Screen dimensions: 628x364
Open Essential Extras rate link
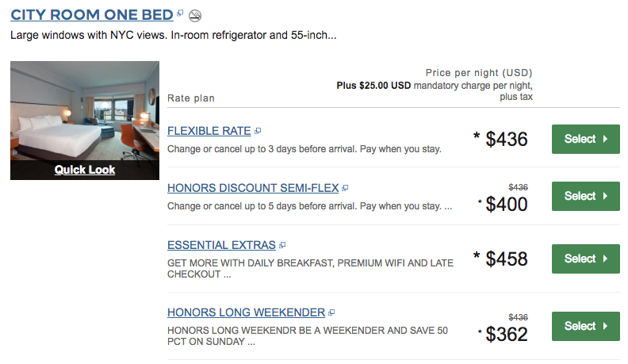point(221,245)
